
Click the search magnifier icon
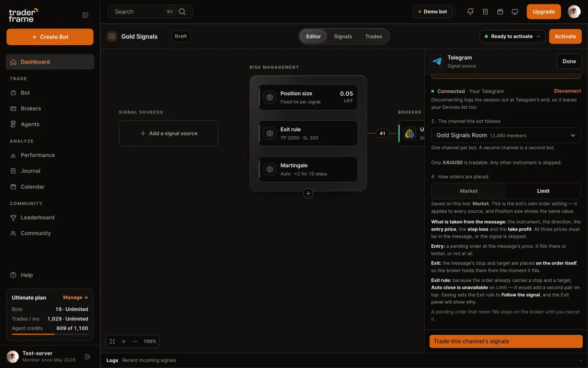[182, 12]
